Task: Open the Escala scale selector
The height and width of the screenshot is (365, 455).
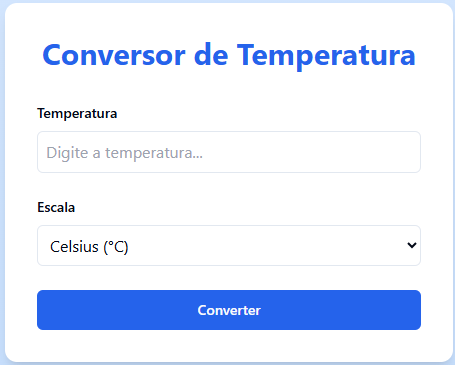Action: pyautogui.click(x=229, y=245)
